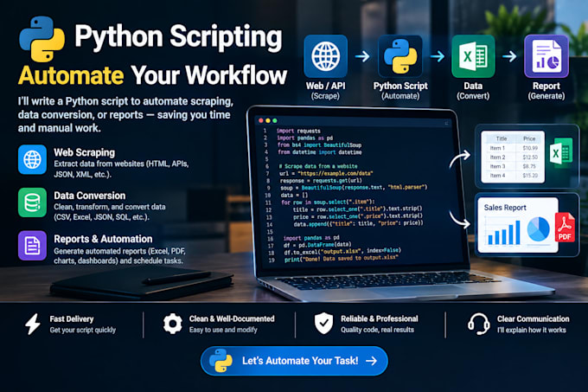This screenshot has width=588, height=392.
Task: Click the 'df.to_excel' code line
Action: tap(342, 251)
